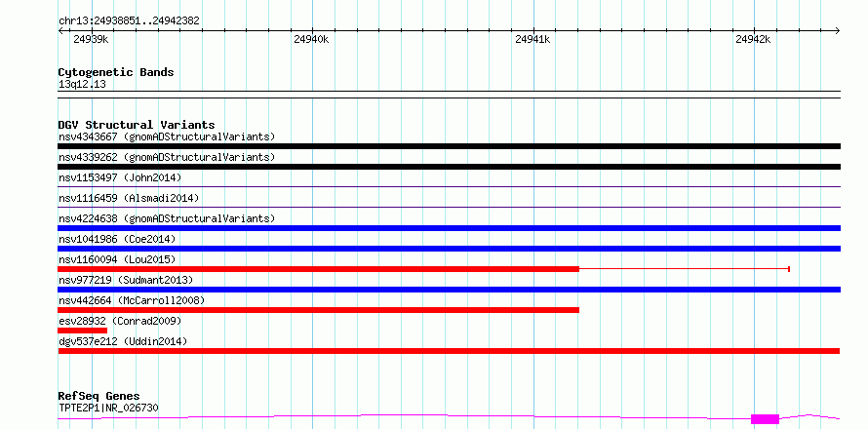Click the DGV Structural Variants track title
This screenshot has height=429, width=868.
pyautogui.click(x=137, y=125)
